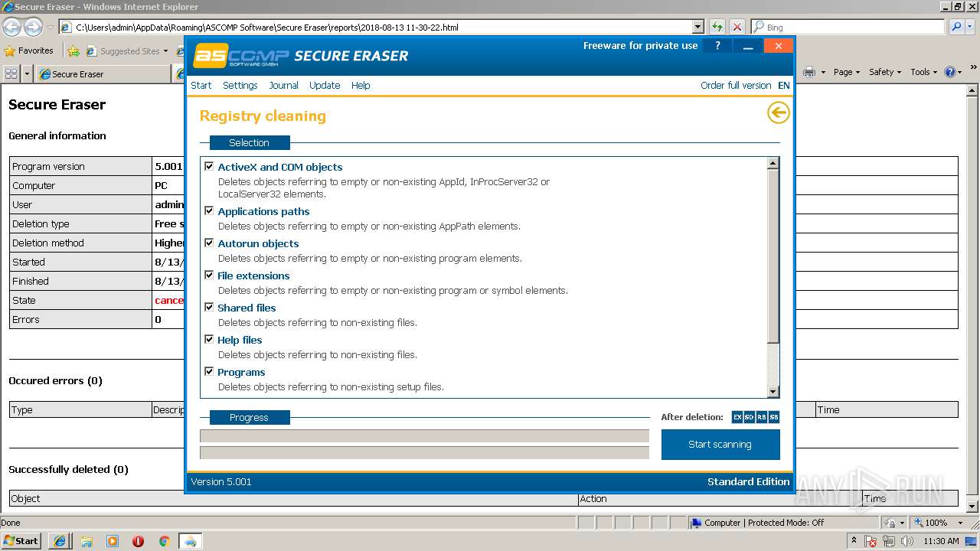Uncheck Applications paths checkbox
Image resolution: width=980 pixels, height=551 pixels.
tap(209, 210)
